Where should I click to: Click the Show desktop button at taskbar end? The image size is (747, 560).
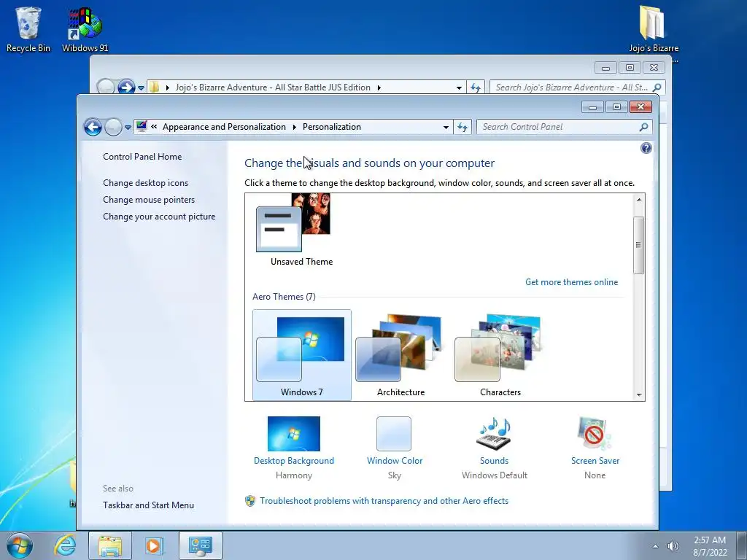point(742,545)
